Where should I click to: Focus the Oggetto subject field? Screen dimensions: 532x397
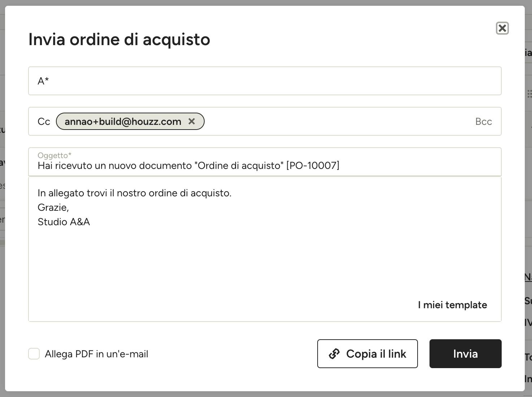[x=265, y=162]
